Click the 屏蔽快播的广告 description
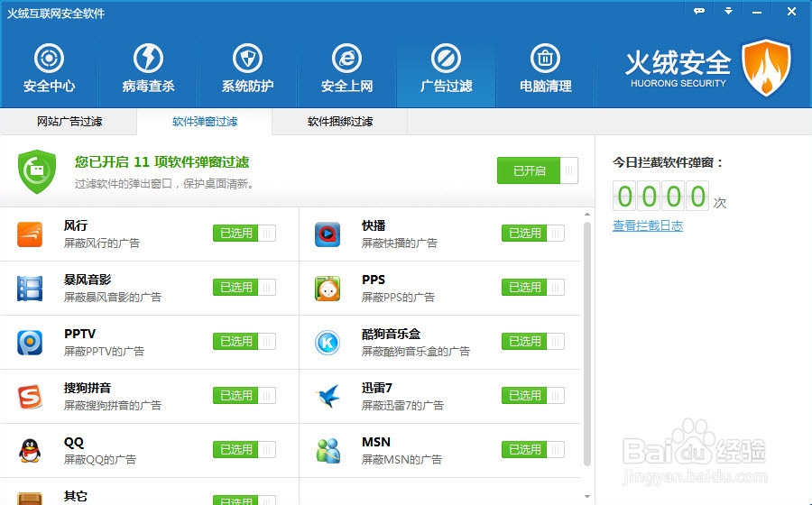The width and height of the screenshot is (812, 505). click(400, 243)
